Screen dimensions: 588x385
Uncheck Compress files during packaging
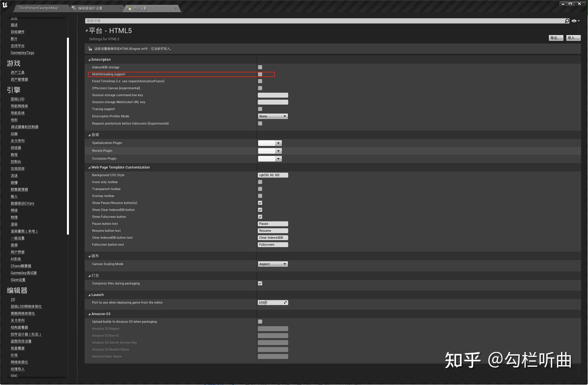tap(260, 283)
